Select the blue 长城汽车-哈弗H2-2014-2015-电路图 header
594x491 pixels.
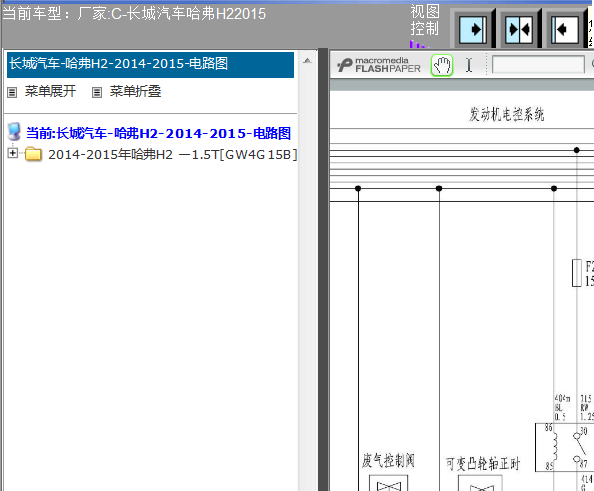[x=150, y=64]
